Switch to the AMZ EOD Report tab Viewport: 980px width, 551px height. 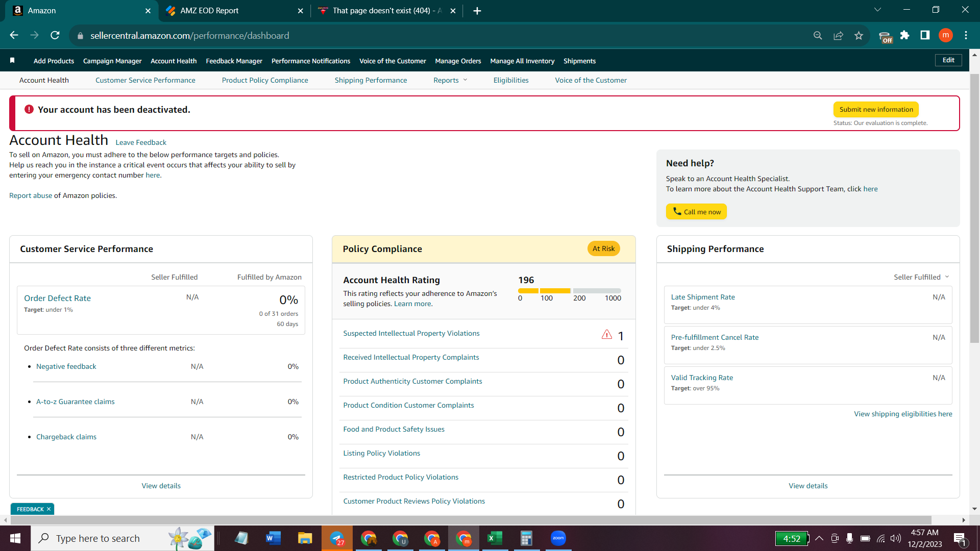[235, 11]
